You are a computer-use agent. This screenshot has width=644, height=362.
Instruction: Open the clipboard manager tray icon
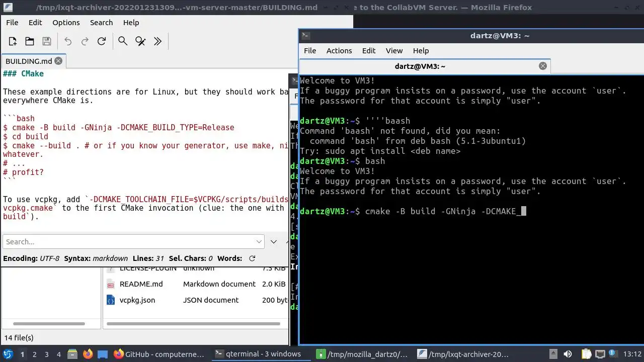[x=586, y=354]
